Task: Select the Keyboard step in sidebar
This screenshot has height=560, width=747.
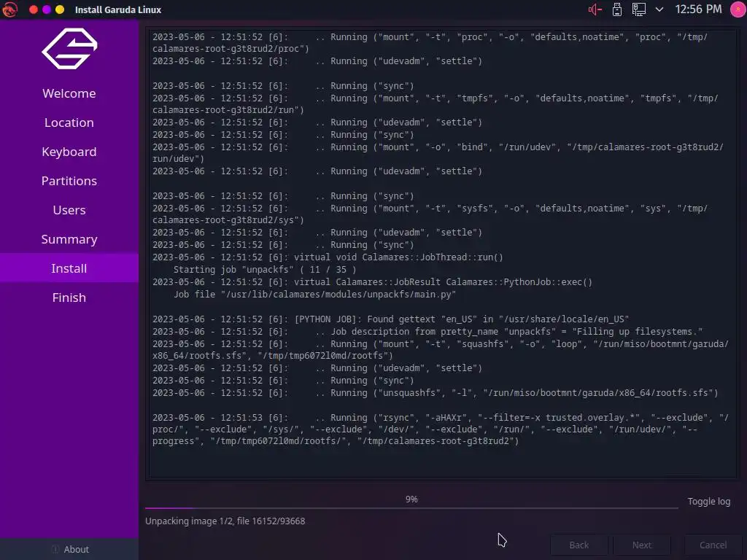Action: 69,152
